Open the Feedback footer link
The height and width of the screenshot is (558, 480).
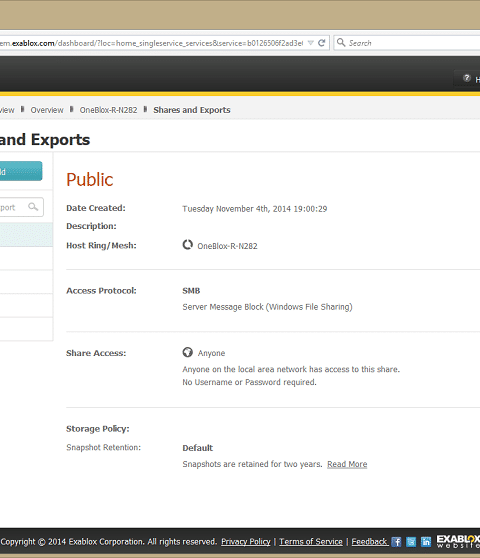pyautogui.click(x=370, y=542)
